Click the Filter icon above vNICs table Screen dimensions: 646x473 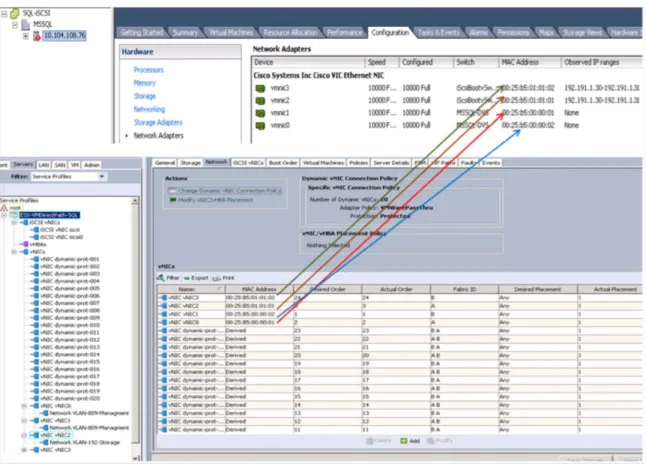(161, 278)
